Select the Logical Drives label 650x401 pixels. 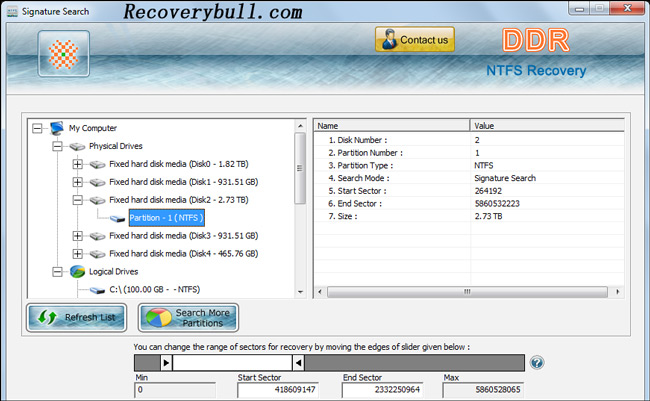(114, 272)
